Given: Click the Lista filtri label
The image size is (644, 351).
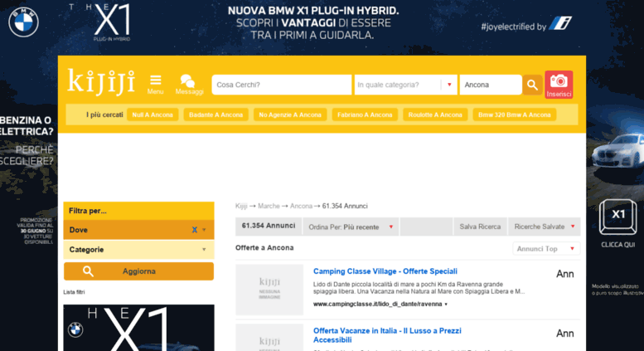Looking at the screenshot, I should point(74,292).
